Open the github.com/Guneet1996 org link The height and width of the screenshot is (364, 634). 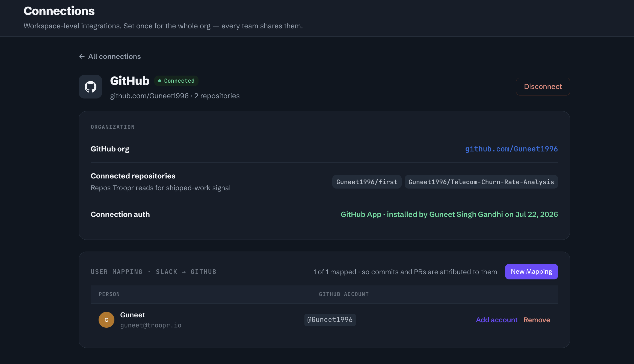511,149
